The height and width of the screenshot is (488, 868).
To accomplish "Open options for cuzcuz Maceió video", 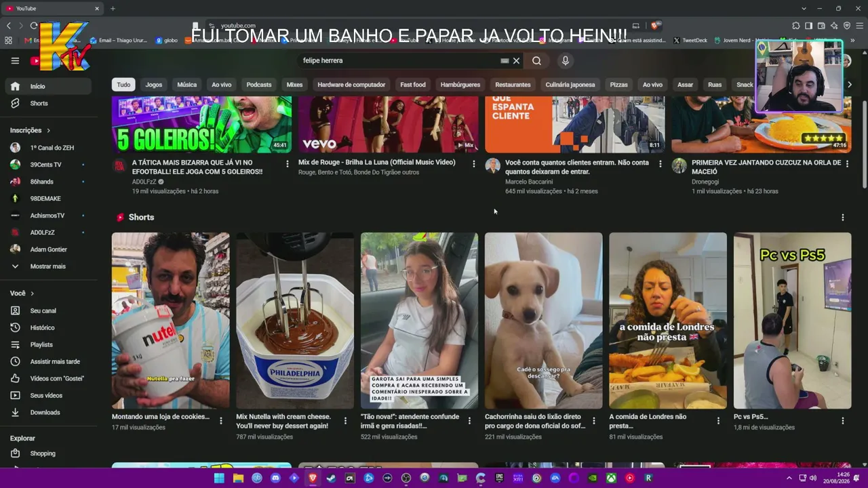I will tap(847, 163).
